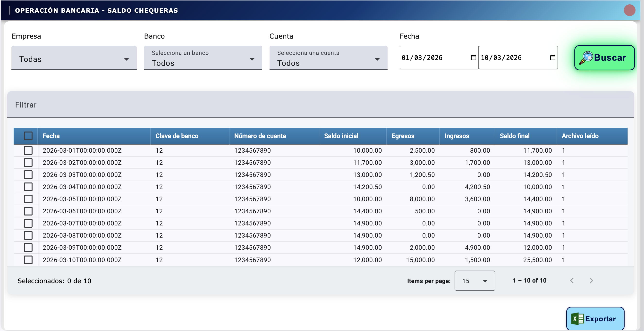Sort by the Fecha column header
Image resolution: width=644 pixels, height=331 pixels.
pos(51,136)
